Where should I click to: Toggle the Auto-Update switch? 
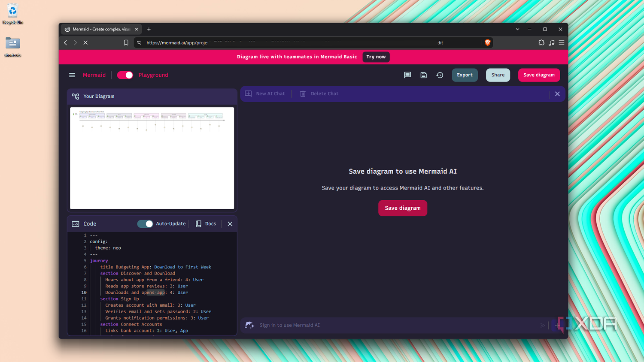(x=145, y=224)
